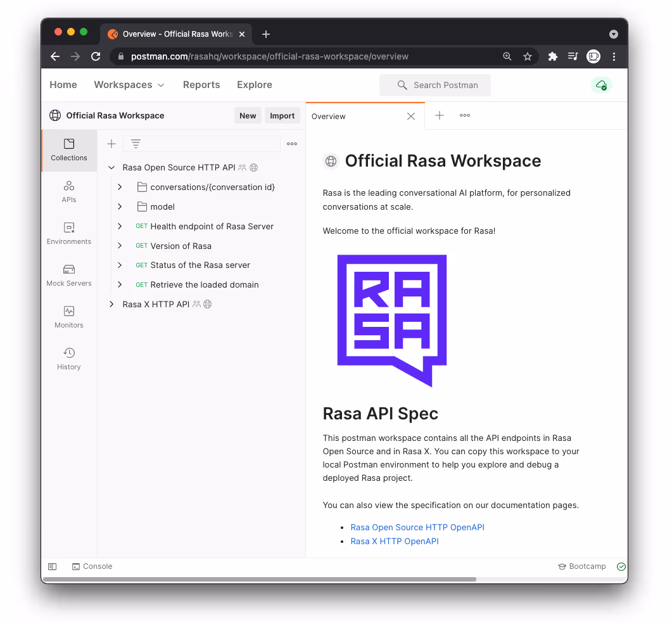Click the browser back arrow

55,56
